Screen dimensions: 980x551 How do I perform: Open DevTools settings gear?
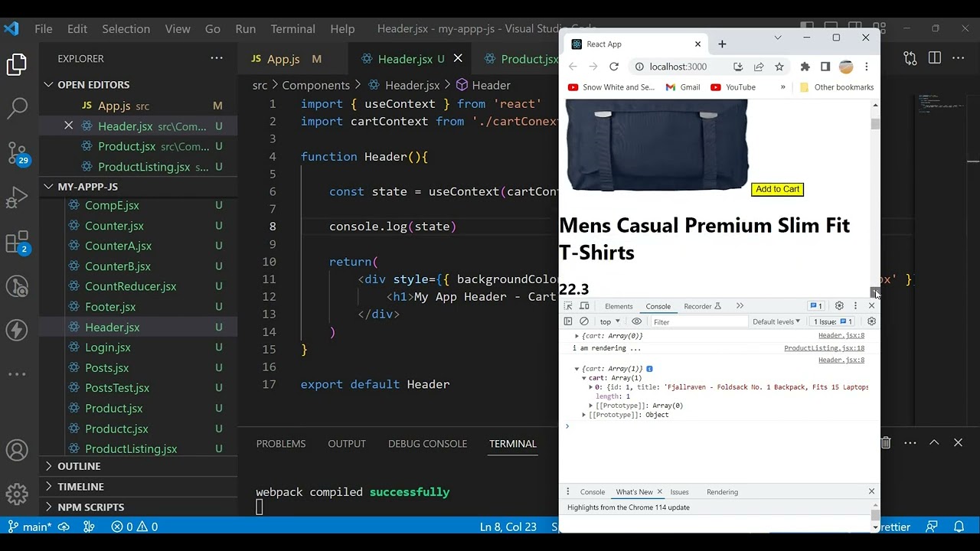click(839, 306)
